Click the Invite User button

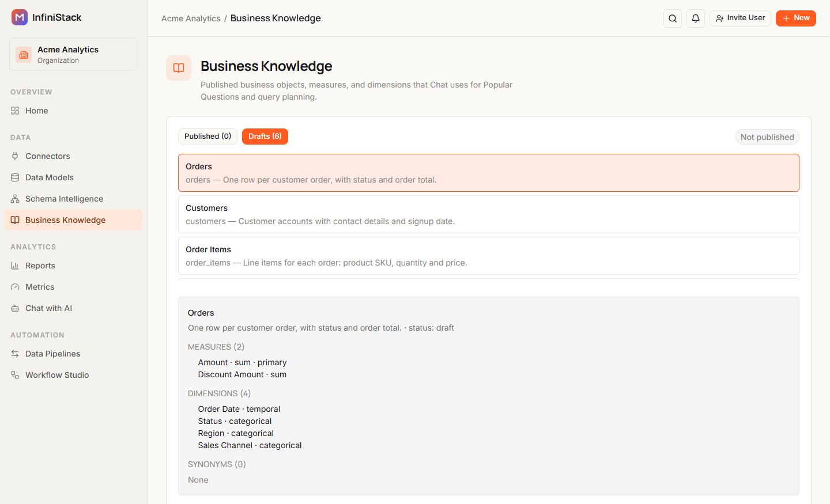pyautogui.click(x=740, y=18)
